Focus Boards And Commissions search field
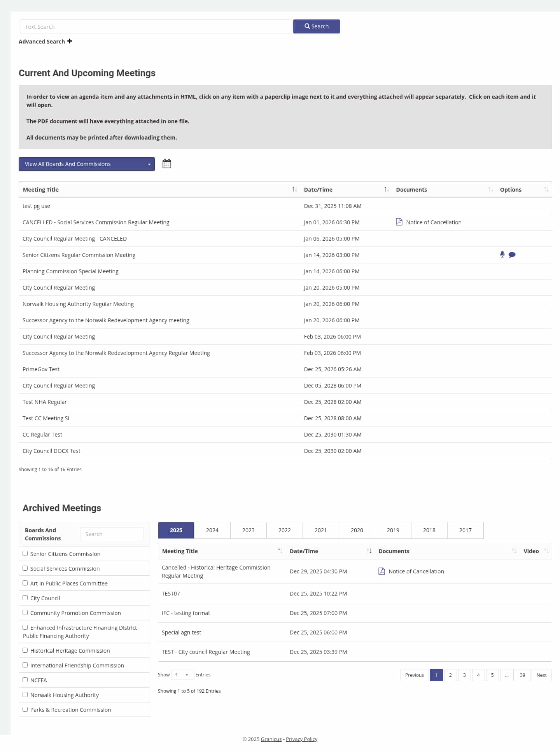This screenshot has height=753, width=560. click(x=112, y=534)
